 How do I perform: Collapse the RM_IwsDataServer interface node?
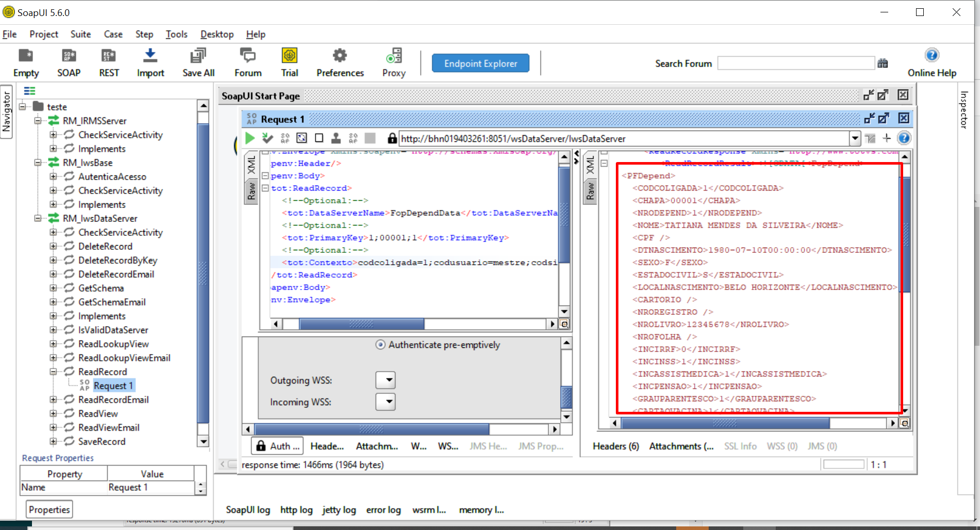coord(38,218)
